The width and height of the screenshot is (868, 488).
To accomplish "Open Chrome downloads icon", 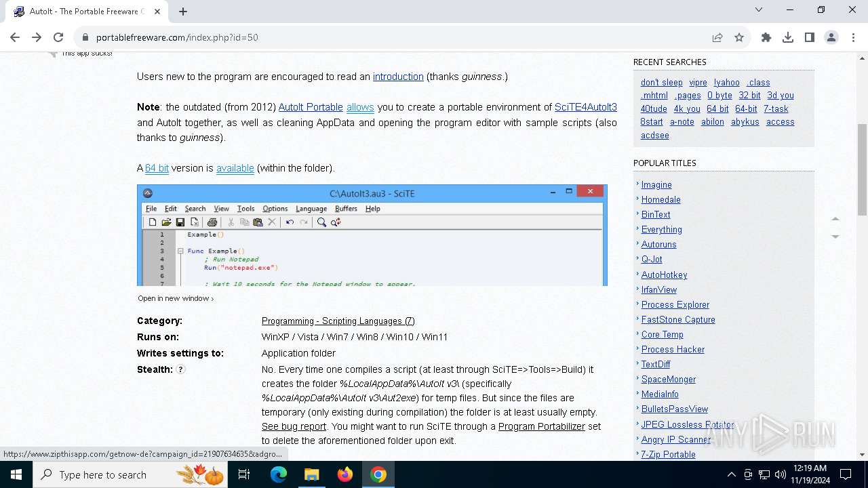I will pos(788,37).
